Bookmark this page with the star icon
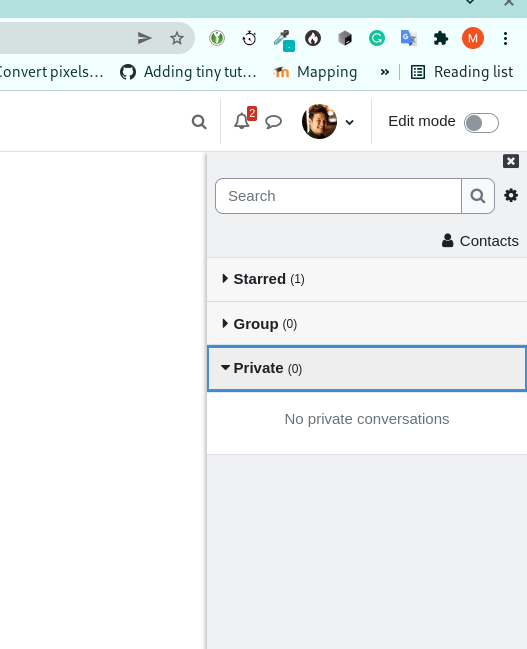Screen dimensions: 527x649 (177, 38)
